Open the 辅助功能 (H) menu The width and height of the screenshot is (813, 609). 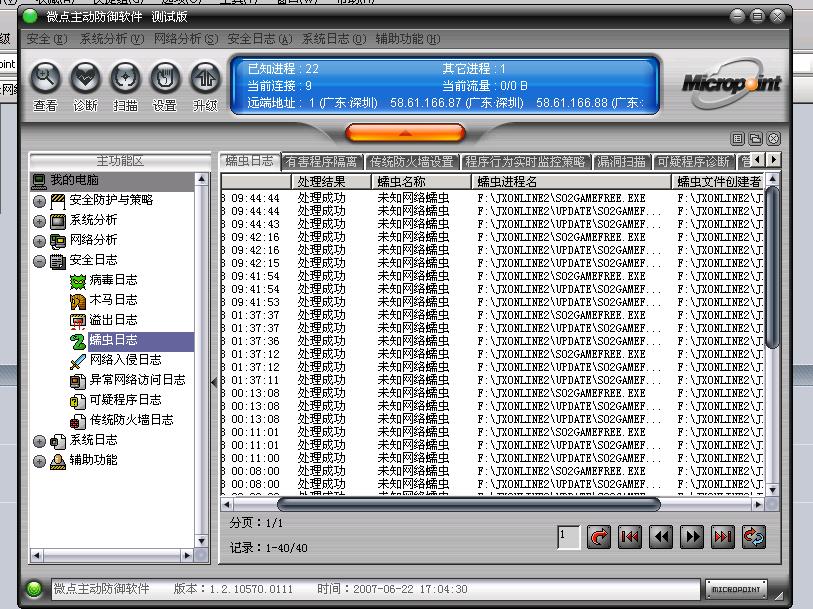point(408,39)
